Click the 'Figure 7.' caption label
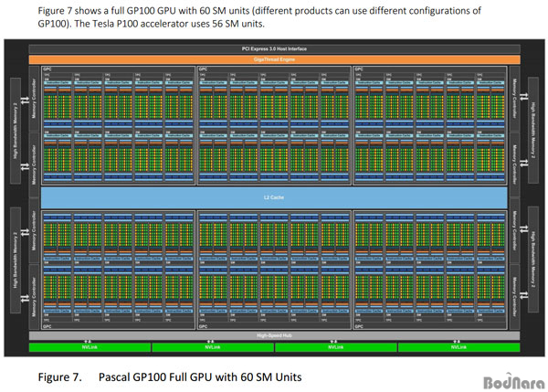The width and height of the screenshot is (548, 392). pyautogui.click(x=59, y=377)
